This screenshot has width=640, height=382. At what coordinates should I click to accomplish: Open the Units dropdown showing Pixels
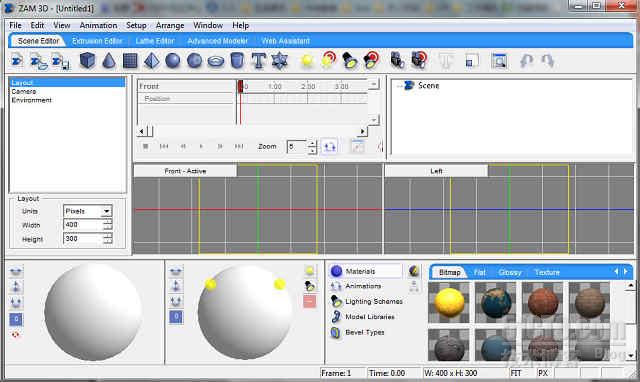(88, 211)
